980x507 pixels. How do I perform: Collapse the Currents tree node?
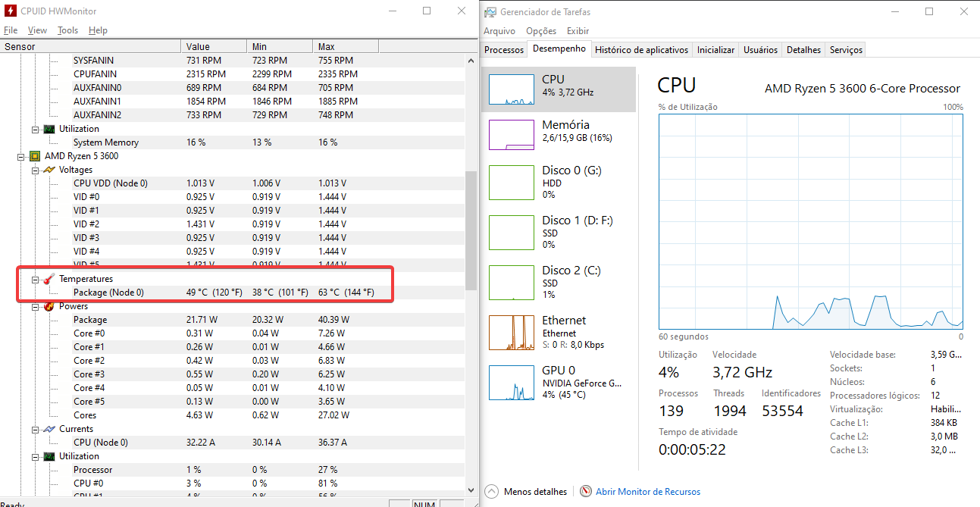click(x=36, y=429)
